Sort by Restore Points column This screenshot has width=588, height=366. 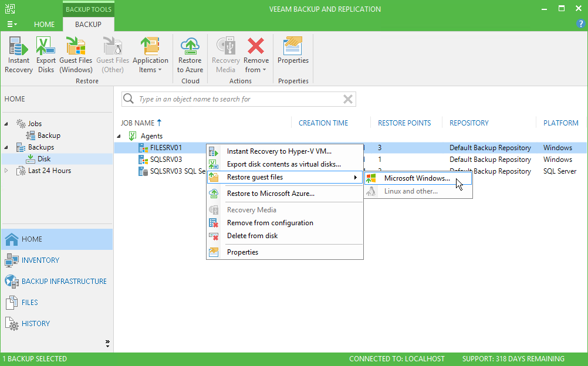coord(404,123)
